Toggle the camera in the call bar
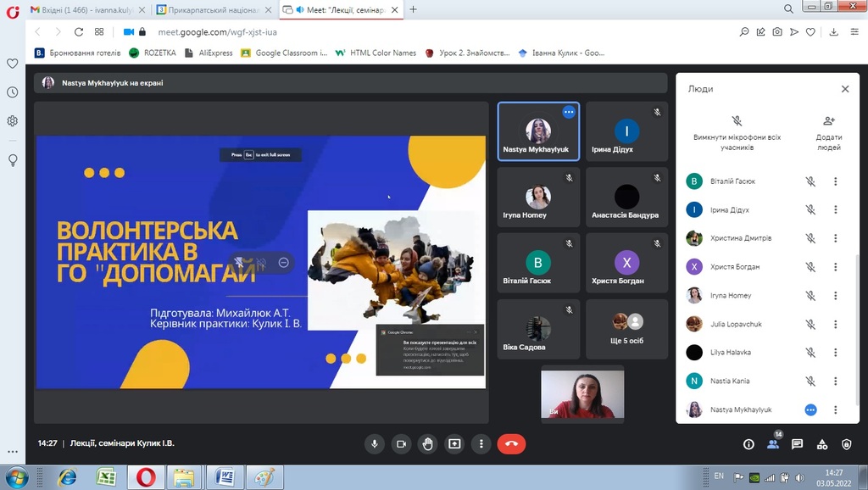The height and width of the screenshot is (490, 868). 402,443
